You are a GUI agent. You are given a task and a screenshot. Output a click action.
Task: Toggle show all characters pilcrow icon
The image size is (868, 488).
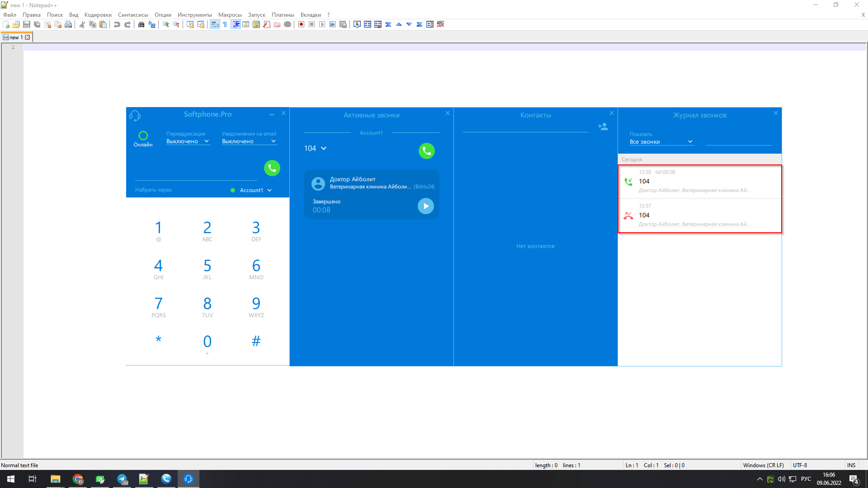[225, 24]
